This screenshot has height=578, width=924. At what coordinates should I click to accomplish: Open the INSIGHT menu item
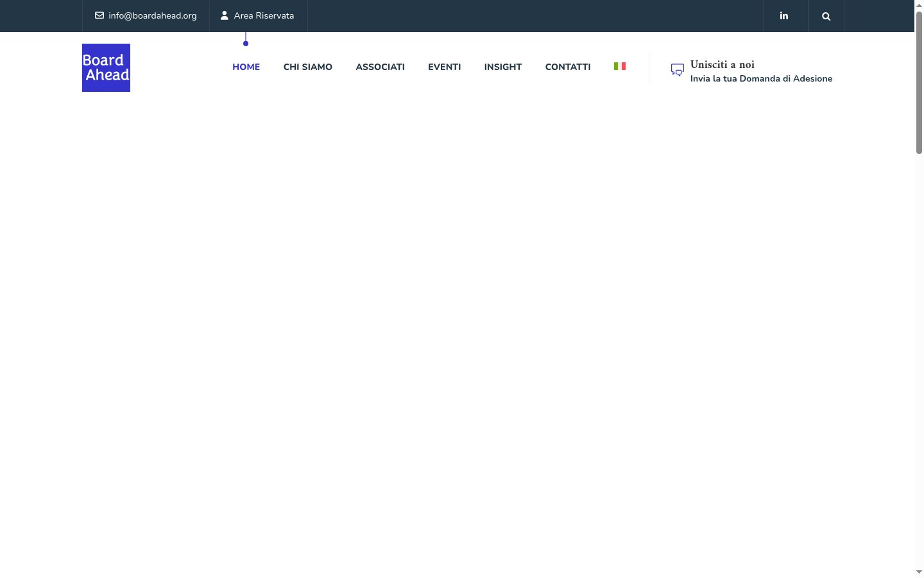tap(503, 67)
